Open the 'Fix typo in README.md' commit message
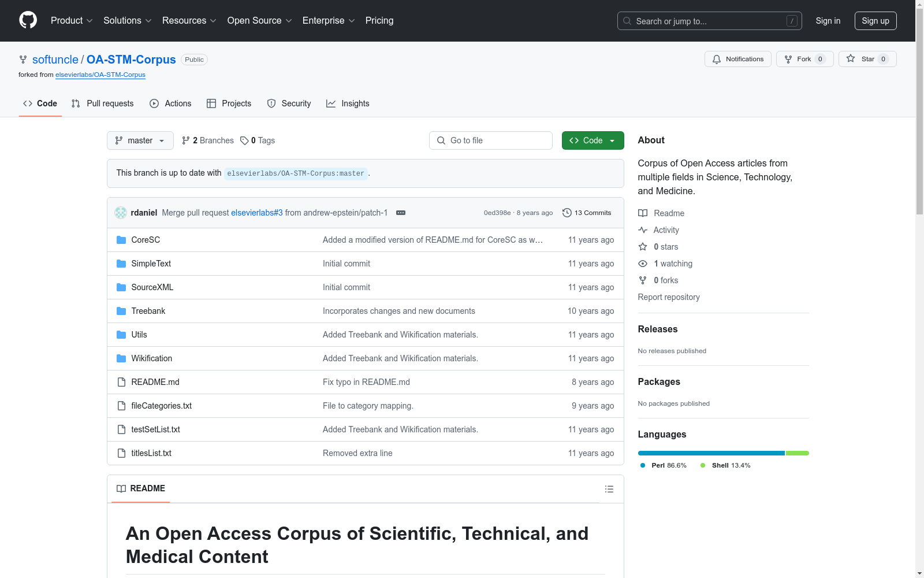 pos(366,382)
